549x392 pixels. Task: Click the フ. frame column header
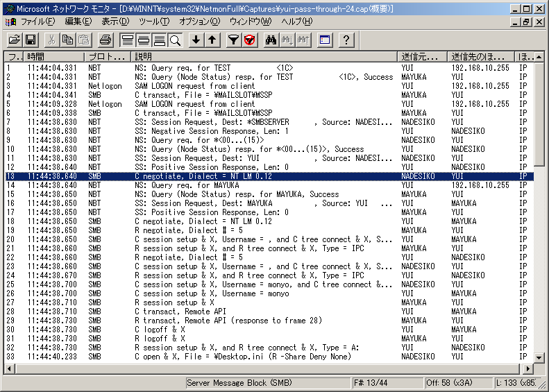tap(14, 57)
